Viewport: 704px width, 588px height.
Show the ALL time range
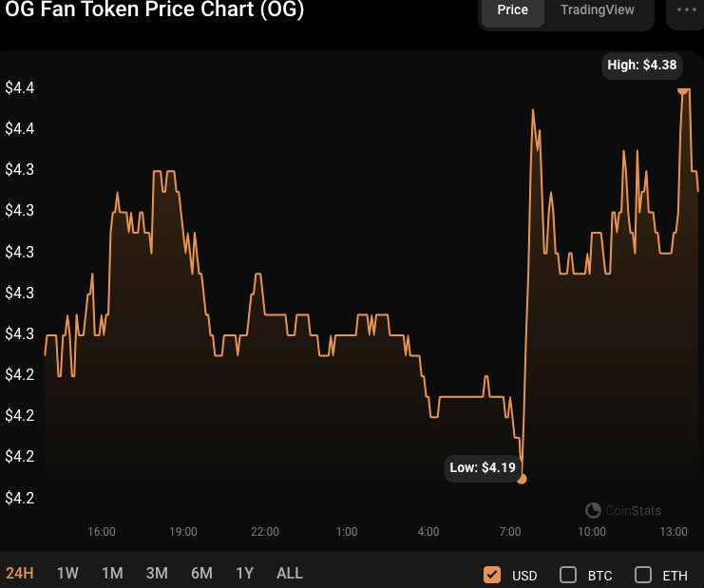(x=290, y=573)
